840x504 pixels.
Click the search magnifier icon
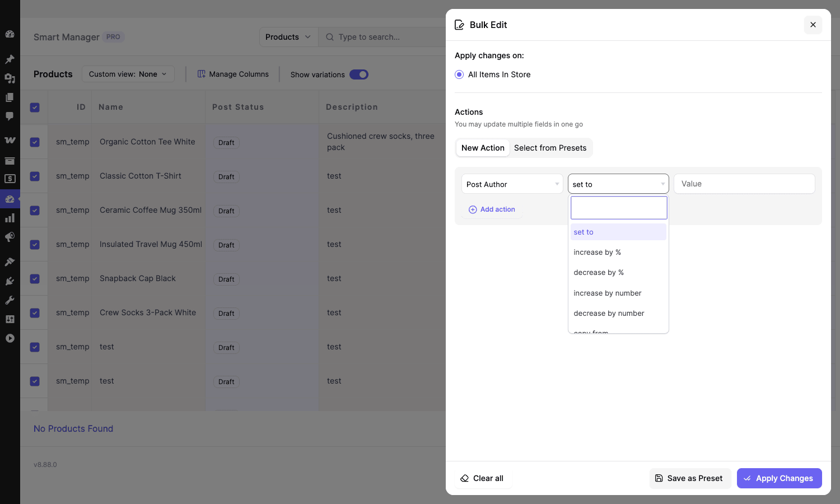click(x=330, y=37)
